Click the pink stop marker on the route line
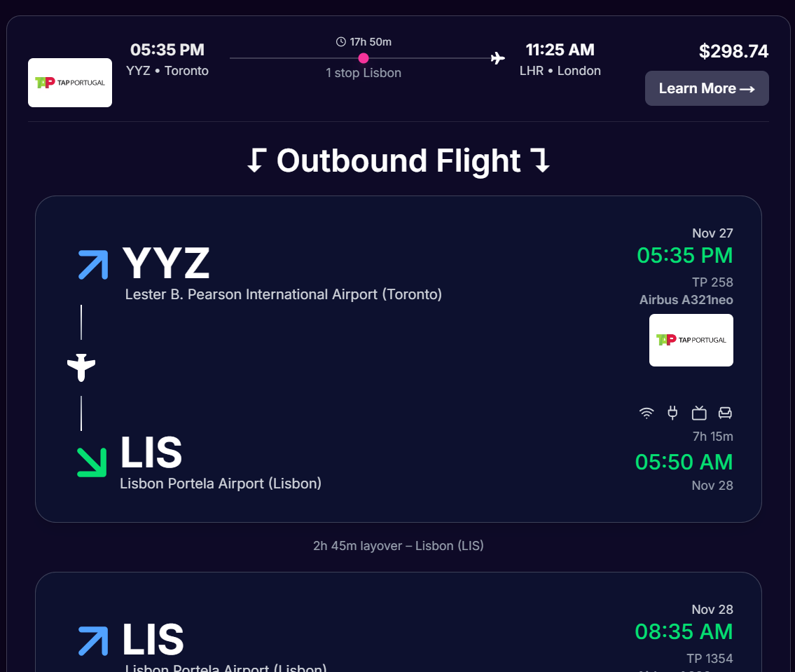The width and height of the screenshot is (795, 672). point(364,59)
